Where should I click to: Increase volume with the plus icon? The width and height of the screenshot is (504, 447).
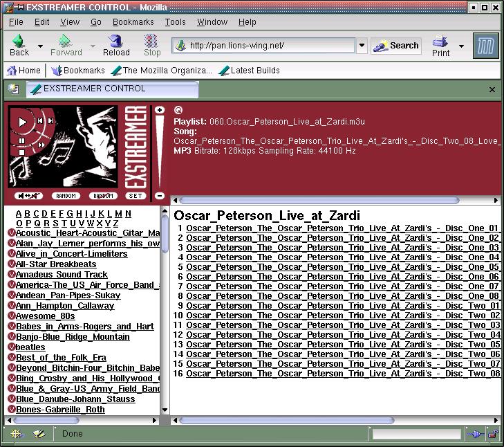pyautogui.click(x=160, y=110)
